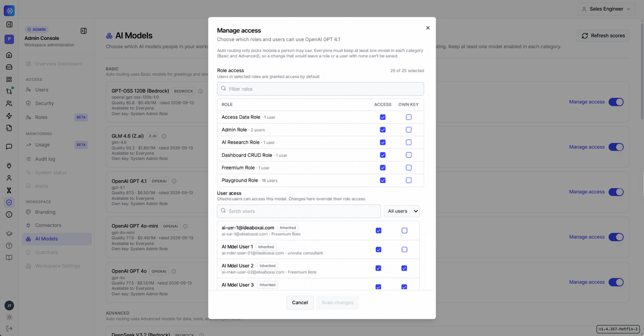The width and height of the screenshot is (644, 336).
Task: Click the graduation cap icon in rail
Action: [9, 234]
